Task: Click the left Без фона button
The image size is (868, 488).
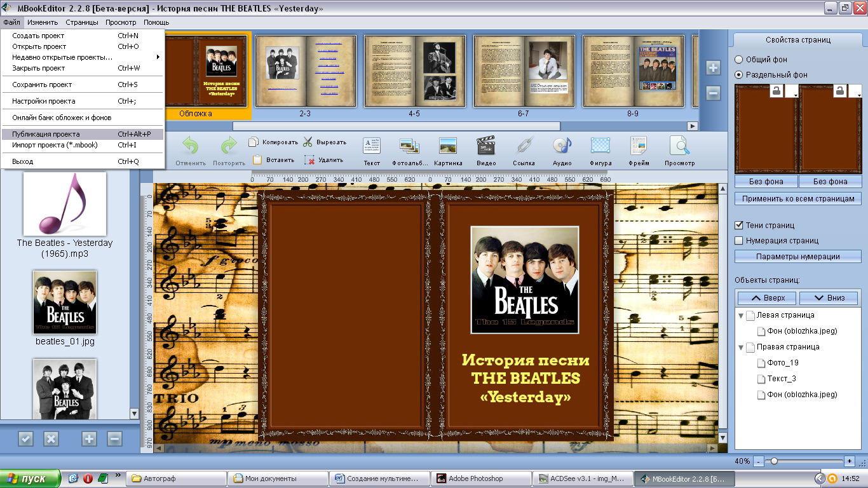Action: coord(766,181)
